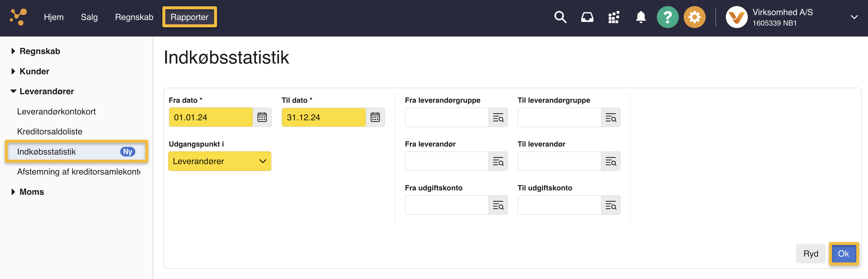Image resolution: width=868 pixels, height=279 pixels.
Task: Select Kreditorsaldoliste in the sidebar
Action: 49,131
